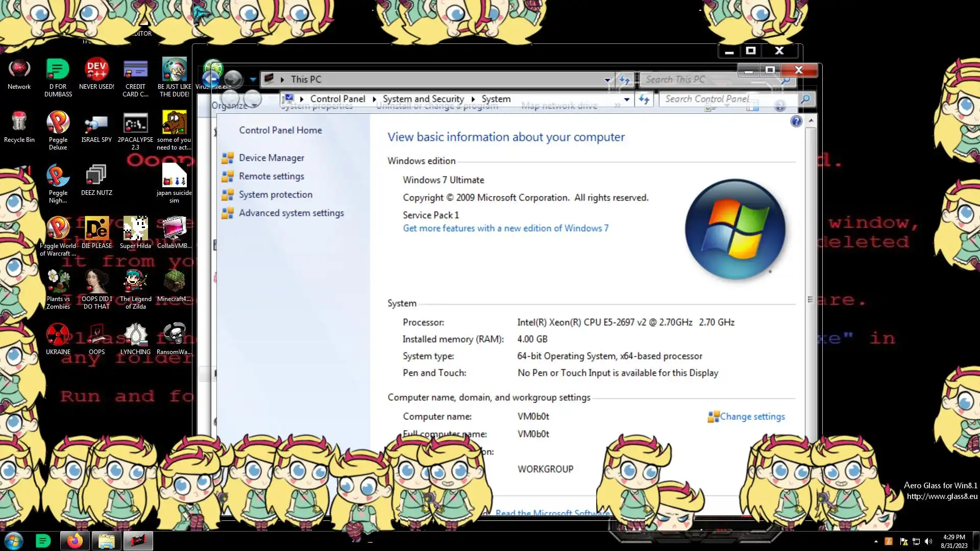Open System protection settings
The image size is (980, 551).
275,195
